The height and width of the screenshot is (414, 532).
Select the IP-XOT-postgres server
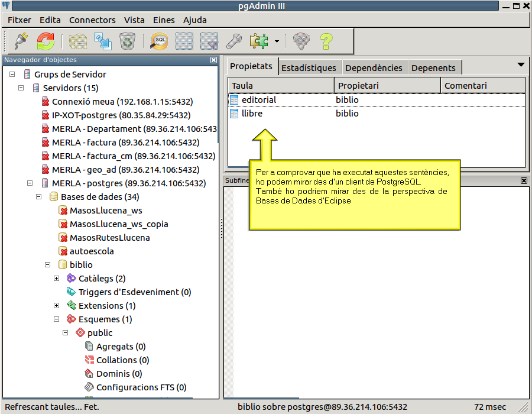121,115
